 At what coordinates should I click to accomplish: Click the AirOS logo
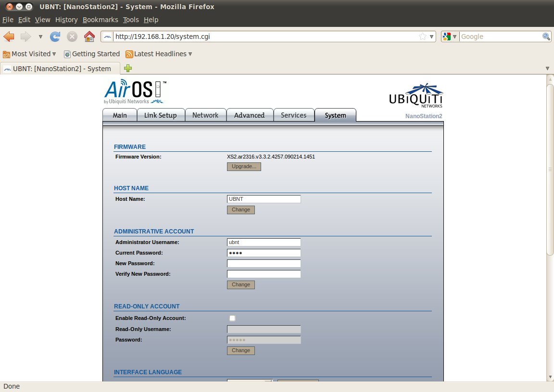coord(135,92)
